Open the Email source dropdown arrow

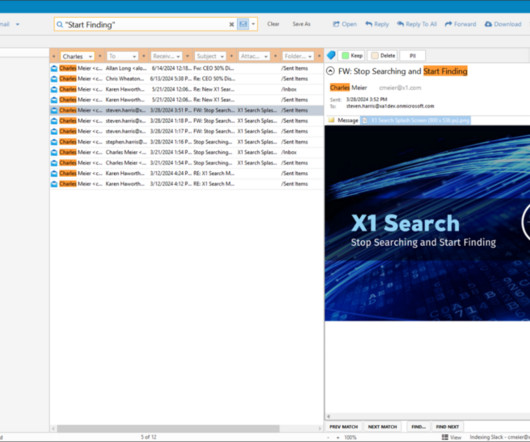pos(18,24)
